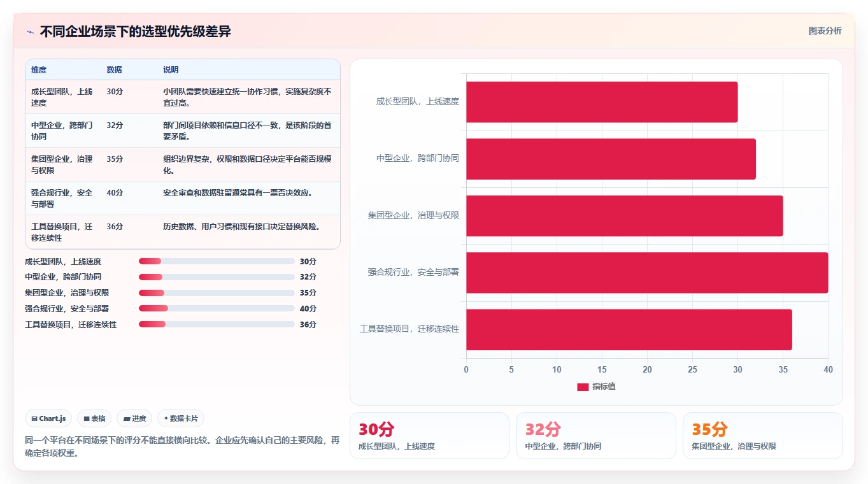Screen dimensions: 868x484
Task: Click x-axis tick label 25
Action: 692,370
